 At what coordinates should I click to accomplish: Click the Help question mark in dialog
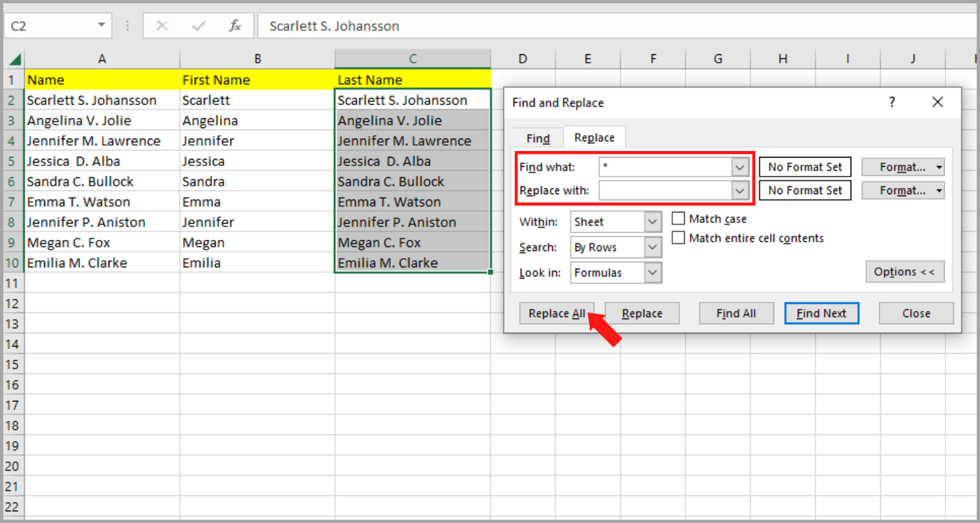click(892, 102)
